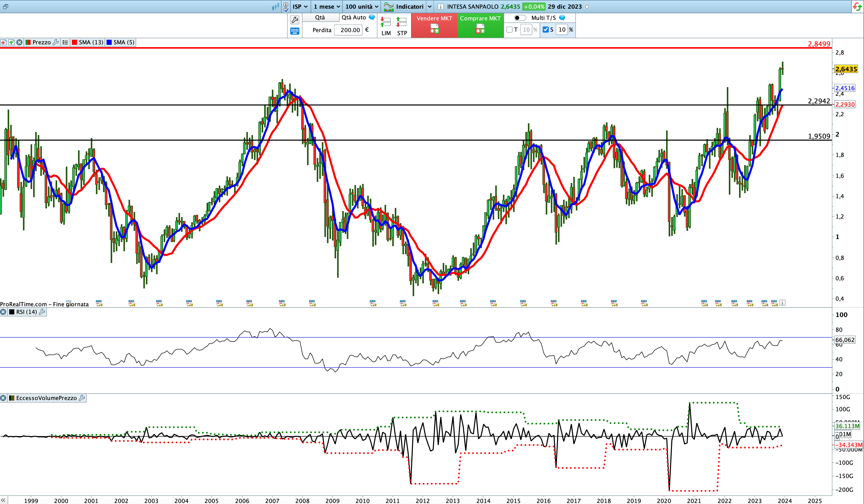Image resolution: width=864 pixels, height=504 pixels.
Task: Open trading settings wrench icon
Action: (x=295, y=20)
